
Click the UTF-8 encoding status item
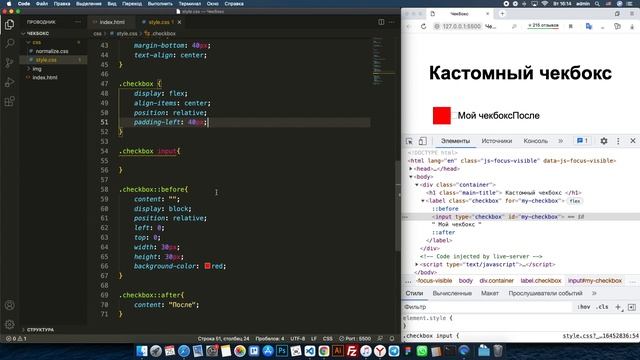(x=298, y=339)
